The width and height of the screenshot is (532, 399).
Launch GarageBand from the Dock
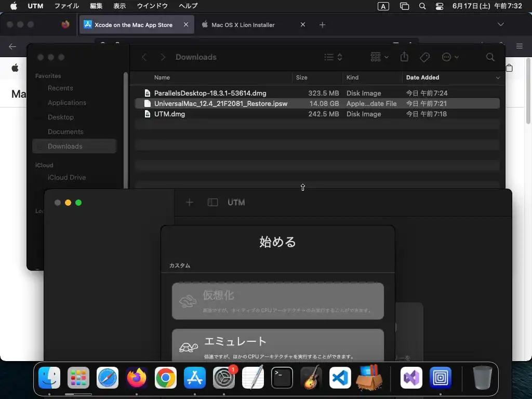[x=311, y=377]
